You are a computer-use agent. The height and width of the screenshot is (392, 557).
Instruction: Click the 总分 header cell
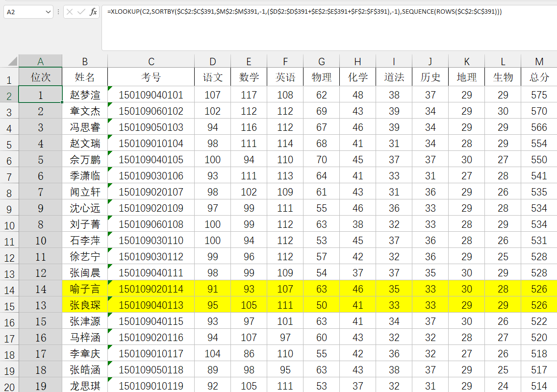click(539, 77)
